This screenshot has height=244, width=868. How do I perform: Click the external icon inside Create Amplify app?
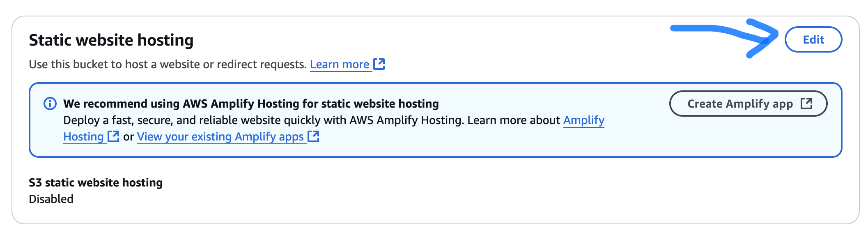pos(806,104)
